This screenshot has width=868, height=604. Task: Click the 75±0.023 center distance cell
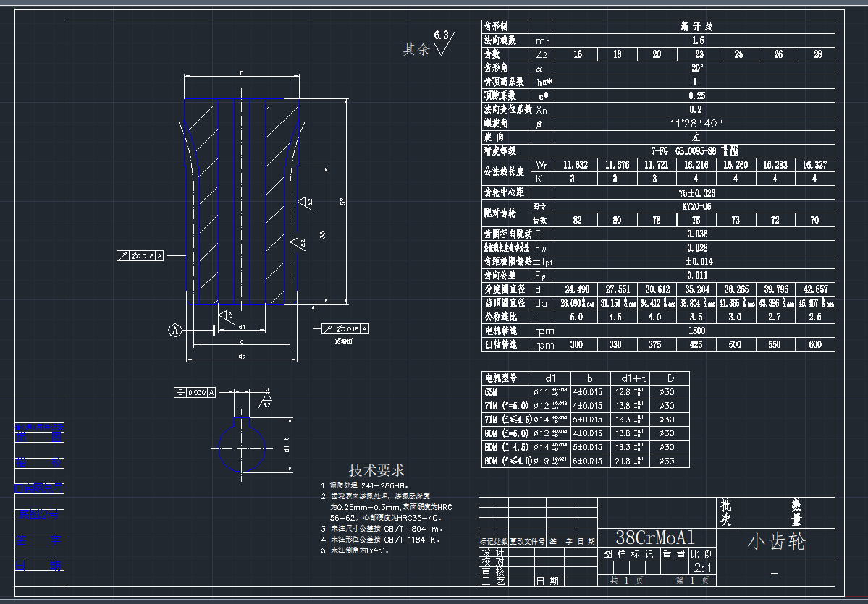tap(697, 192)
